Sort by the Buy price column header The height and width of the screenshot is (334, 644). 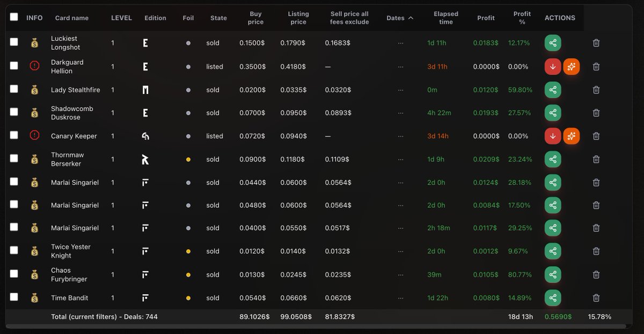(x=255, y=17)
